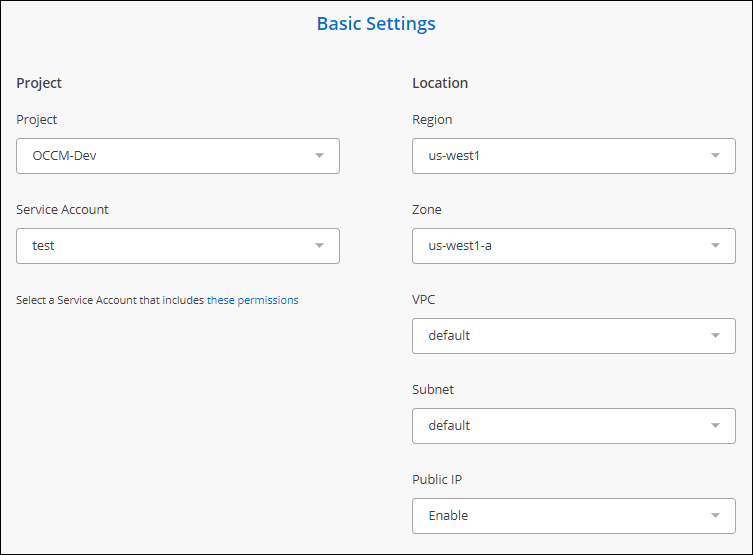Click the Service Account field label
The width and height of the screenshot is (753, 555).
coord(62,210)
